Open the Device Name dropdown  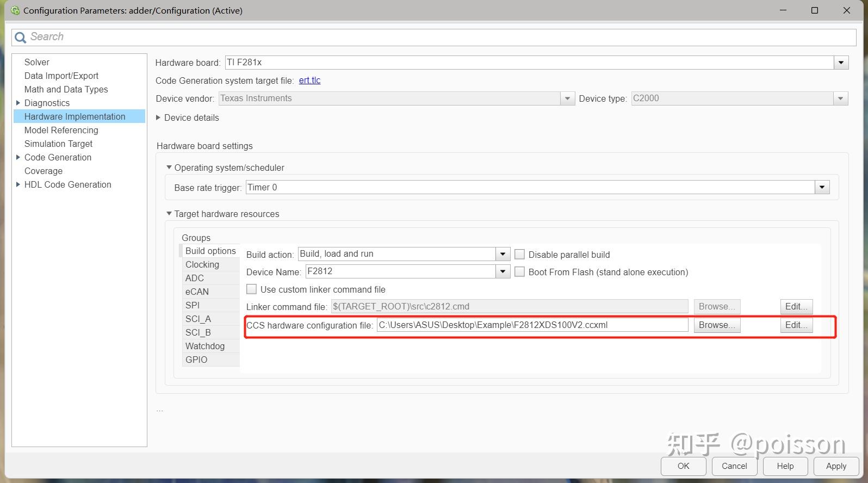[x=503, y=271]
